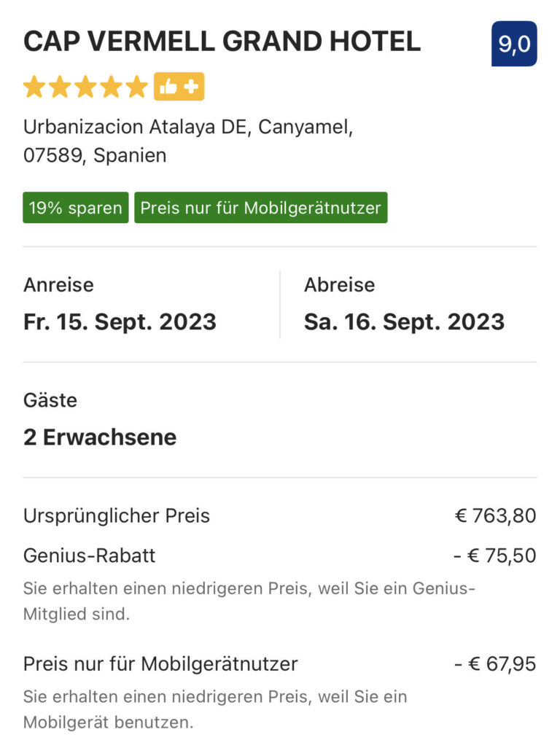This screenshot has width=560, height=748.
Task: Click the 19% sparen badge
Action: pos(75,207)
